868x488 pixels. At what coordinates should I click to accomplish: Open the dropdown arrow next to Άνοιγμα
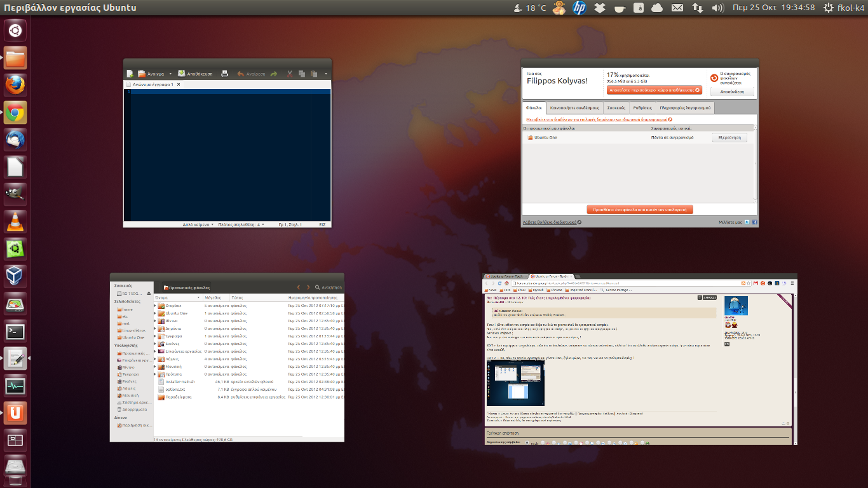point(170,74)
